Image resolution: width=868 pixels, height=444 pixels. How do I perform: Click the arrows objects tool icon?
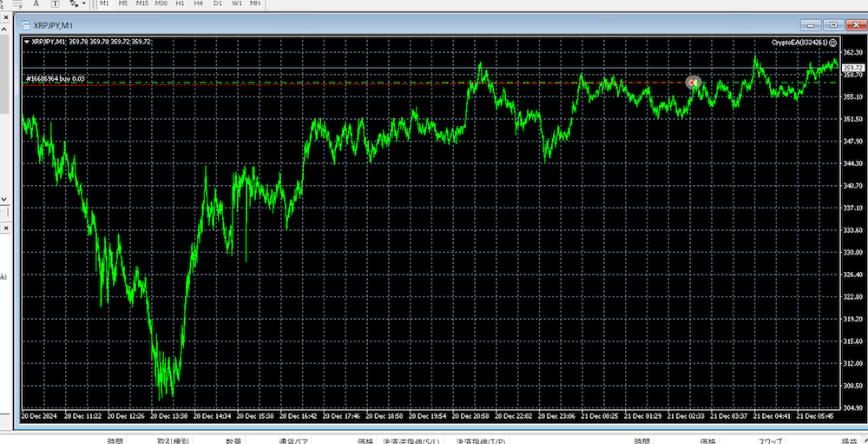click(73, 3)
